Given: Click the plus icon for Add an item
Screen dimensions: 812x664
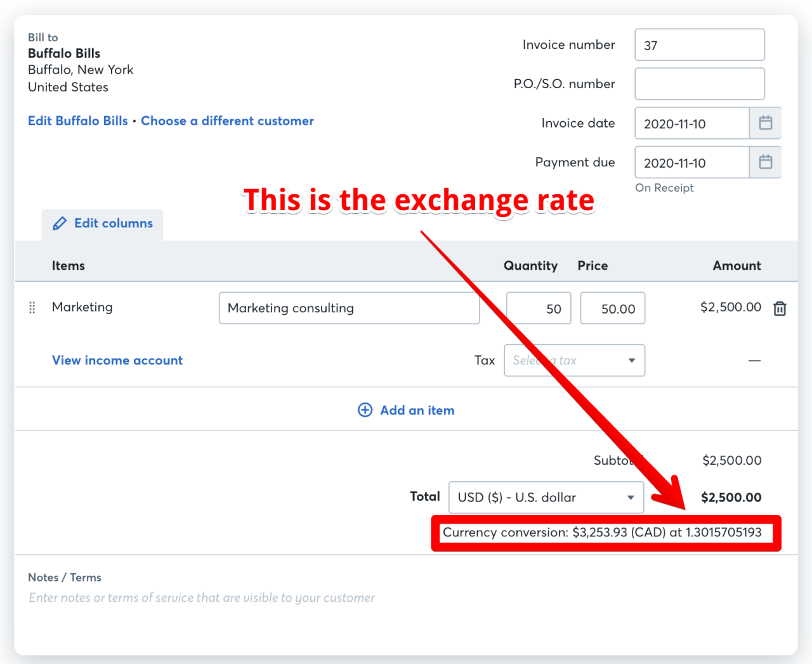Looking at the screenshot, I should 365,410.
